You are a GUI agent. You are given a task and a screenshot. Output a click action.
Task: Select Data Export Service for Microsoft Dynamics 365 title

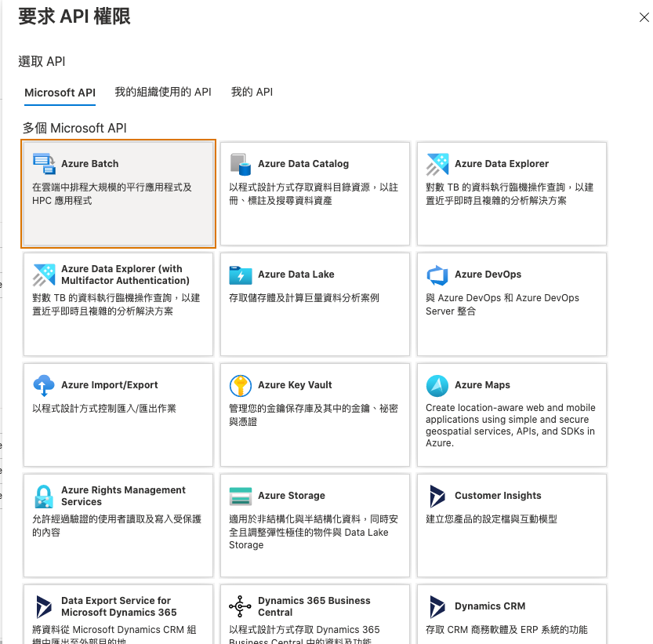pyautogui.click(x=118, y=606)
